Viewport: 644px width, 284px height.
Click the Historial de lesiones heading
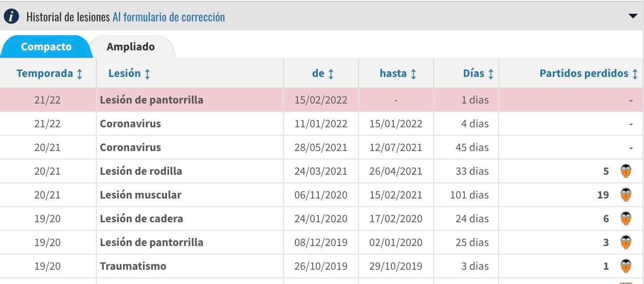[66, 16]
